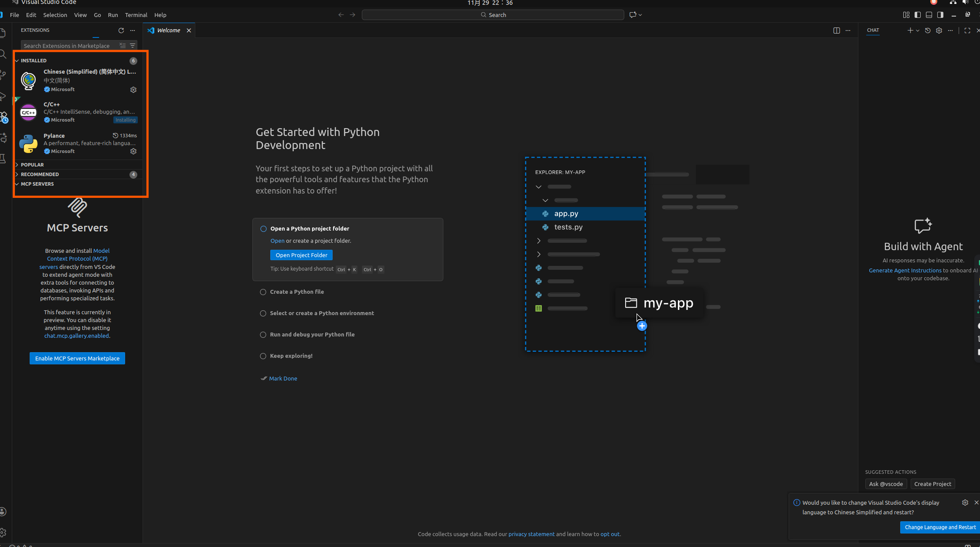
Task: Select the 'Create a Python file' step
Action: [x=296, y=292]
